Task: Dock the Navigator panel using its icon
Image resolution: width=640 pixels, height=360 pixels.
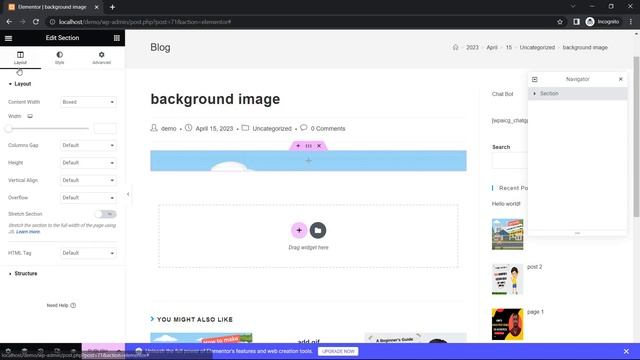Action: (x=535, y=79)
